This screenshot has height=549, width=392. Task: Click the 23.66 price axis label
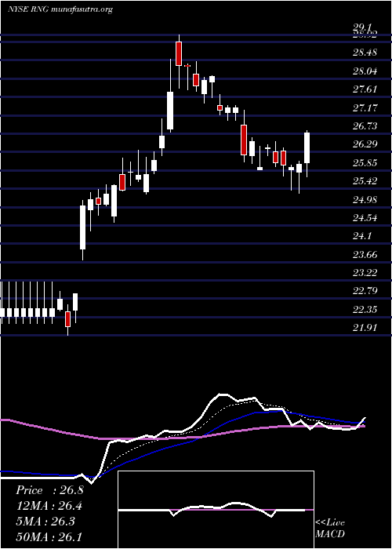click(365, 255)
